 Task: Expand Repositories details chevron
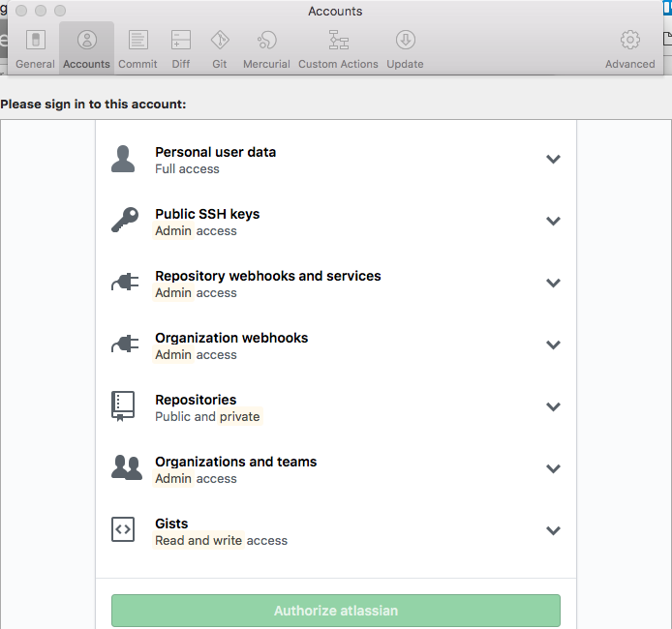point(553,406)
